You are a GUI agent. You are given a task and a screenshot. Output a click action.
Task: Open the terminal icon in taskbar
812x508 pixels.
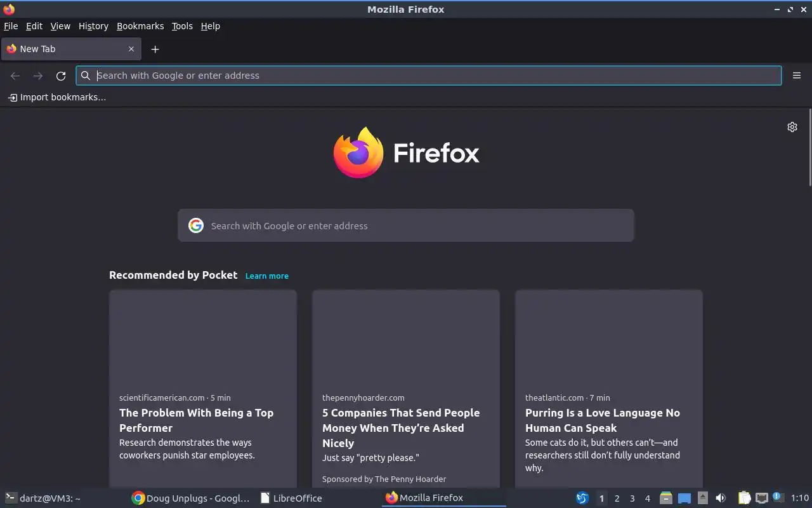point(10,498)
